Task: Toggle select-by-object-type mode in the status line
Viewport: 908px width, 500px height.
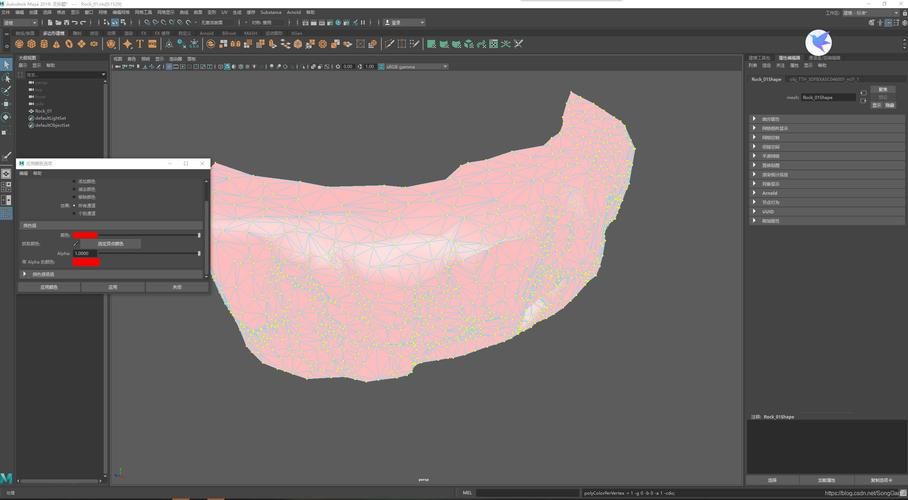Action: [x=115, y=23]
